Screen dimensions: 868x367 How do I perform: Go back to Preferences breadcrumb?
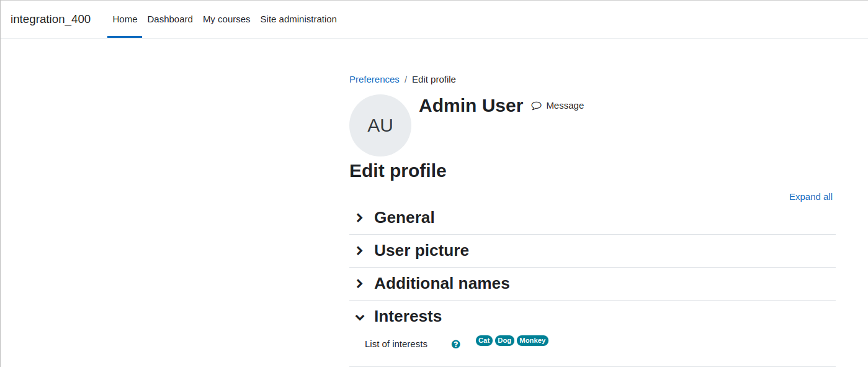[374, 79]
